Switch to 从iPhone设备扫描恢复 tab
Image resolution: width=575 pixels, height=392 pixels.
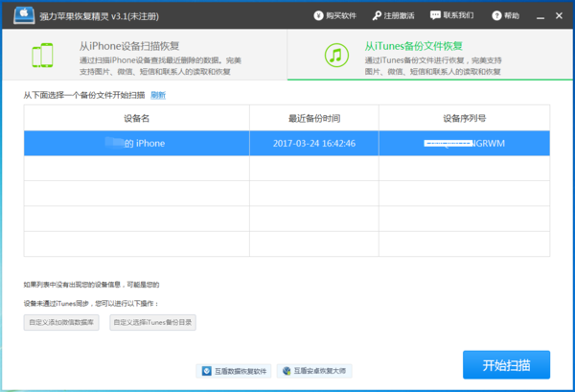(145, 55)
